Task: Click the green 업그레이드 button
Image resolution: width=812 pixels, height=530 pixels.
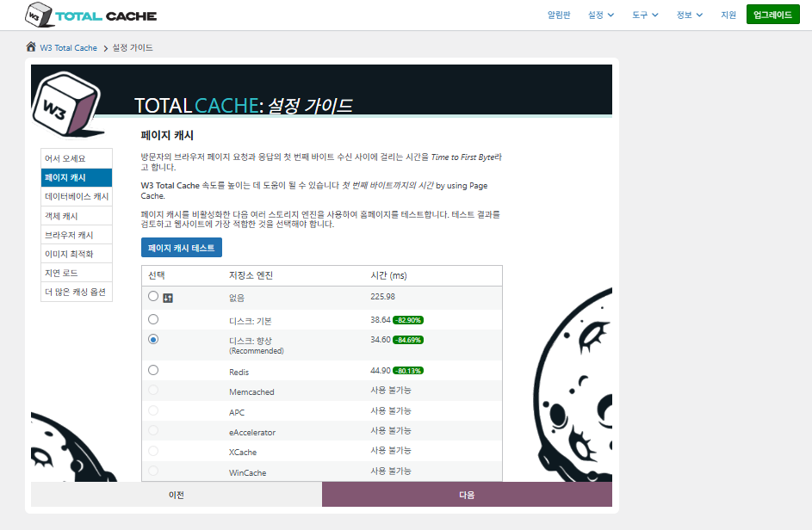Action: [772, 15]
